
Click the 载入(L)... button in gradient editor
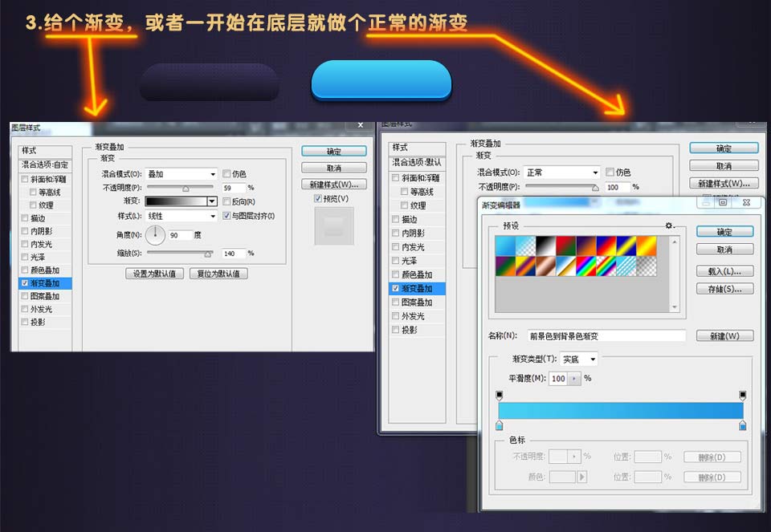(724, 271)
